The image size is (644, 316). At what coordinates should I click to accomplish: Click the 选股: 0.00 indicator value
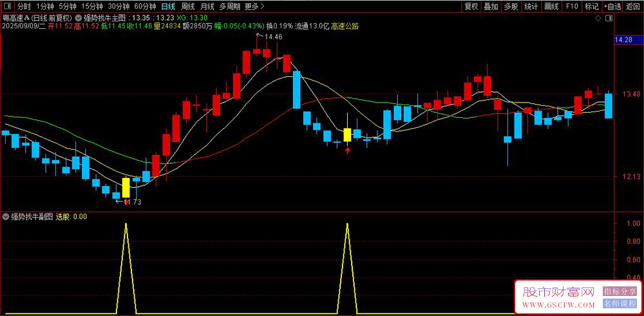coord(71,217)
